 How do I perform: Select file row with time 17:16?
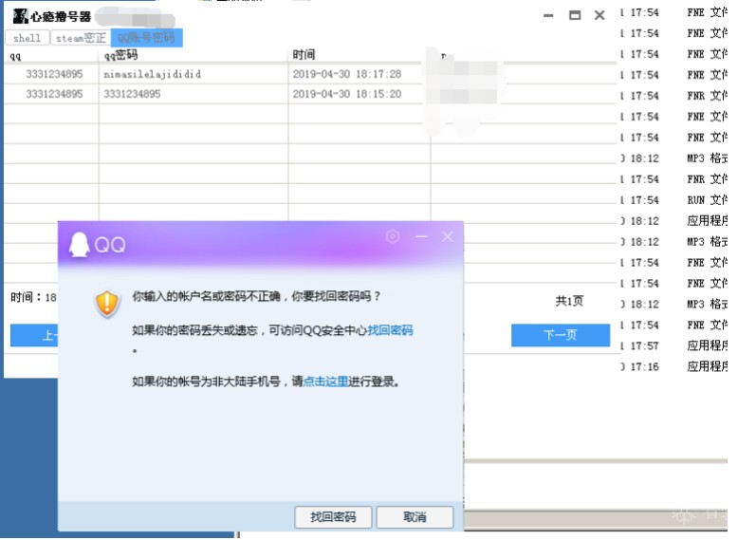[x=674, y=366]
